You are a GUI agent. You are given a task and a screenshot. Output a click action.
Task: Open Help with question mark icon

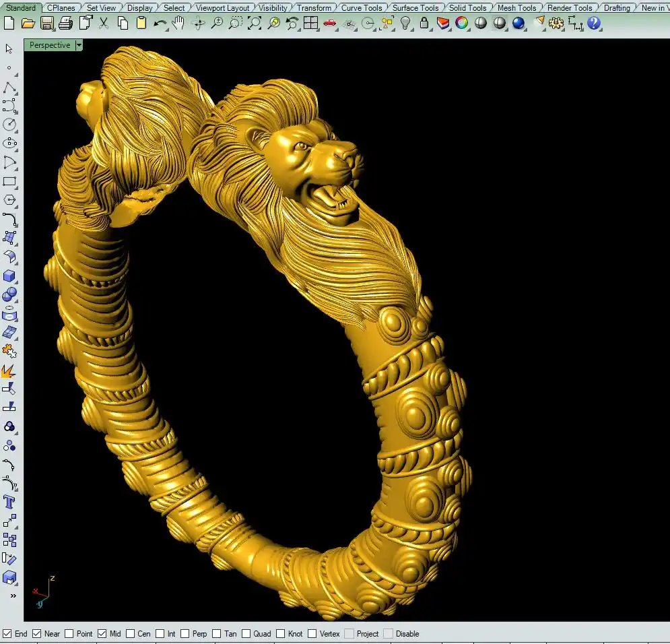pyautogui.click(x=593, y=24)
